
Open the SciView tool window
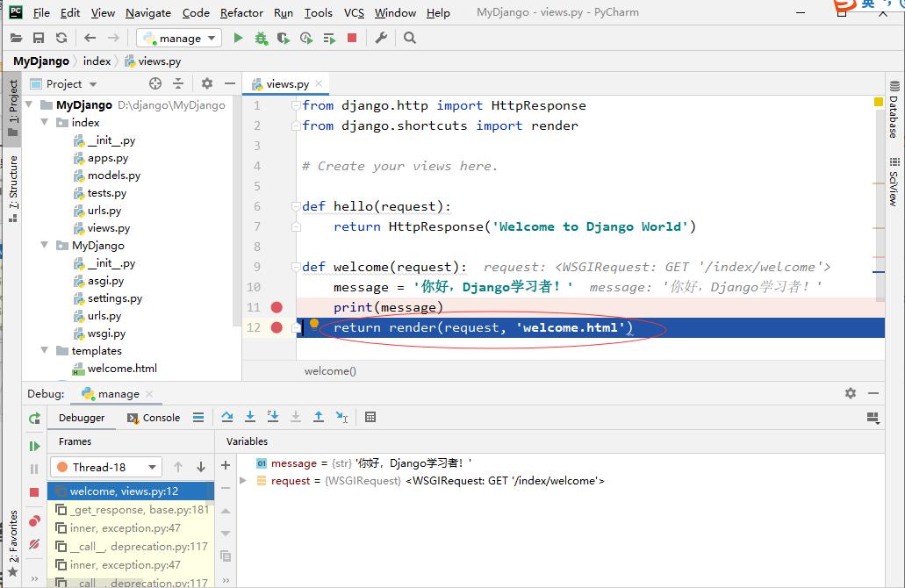click(894, 183)
